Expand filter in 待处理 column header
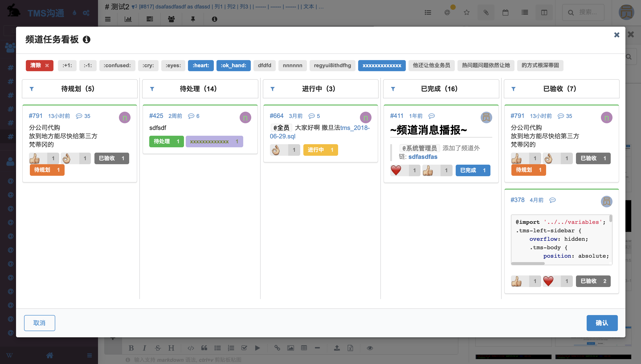Viewport: 641px width, 364px height. pyautogui.click(x=152, y=89)
